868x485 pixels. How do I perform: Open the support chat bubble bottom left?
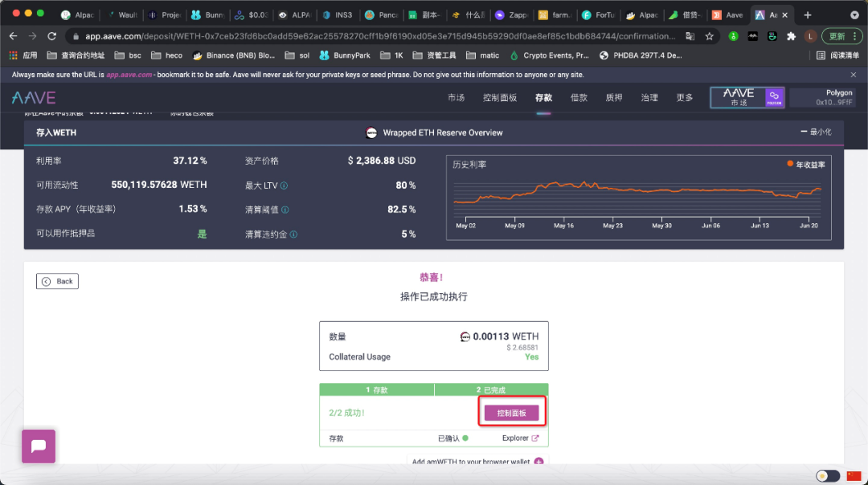click(x=38, y=445)
